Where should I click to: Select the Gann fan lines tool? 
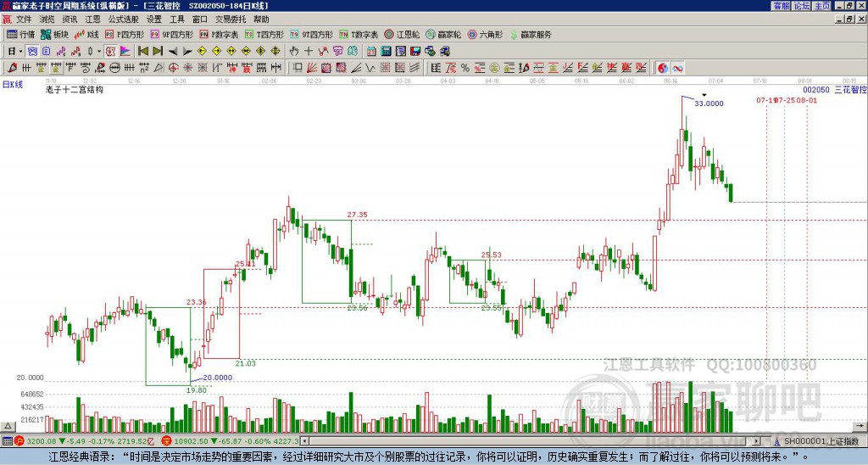[312, 68]
